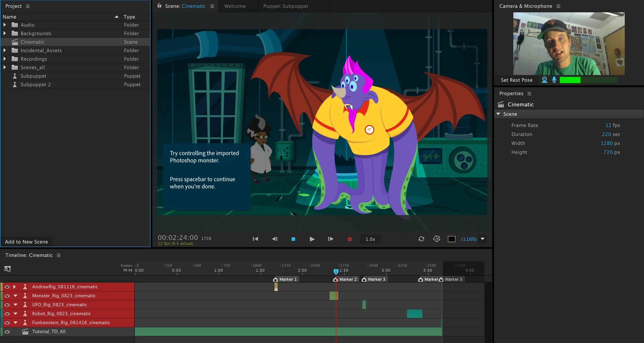
Task: Click Marker 3 on the timeline
Action: coord(374,279)
